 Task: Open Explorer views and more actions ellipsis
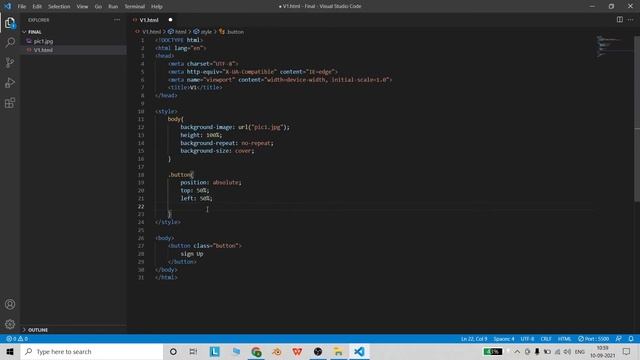coord(117,20)
